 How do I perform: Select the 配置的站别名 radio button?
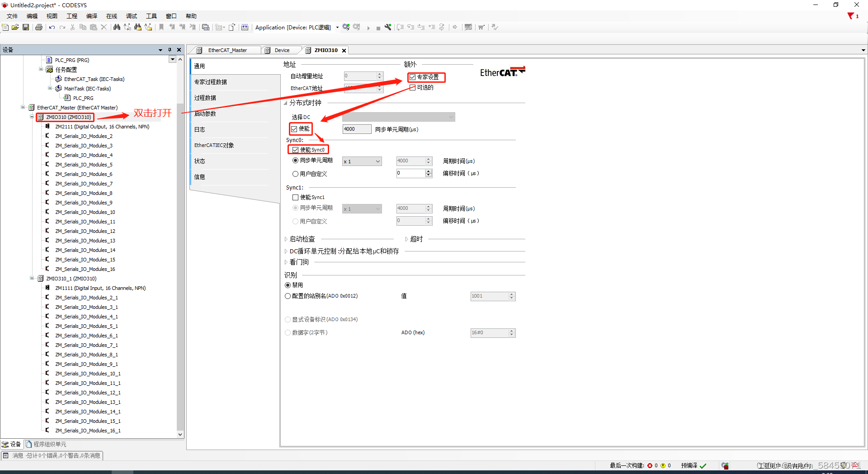[x=288, y=296]
